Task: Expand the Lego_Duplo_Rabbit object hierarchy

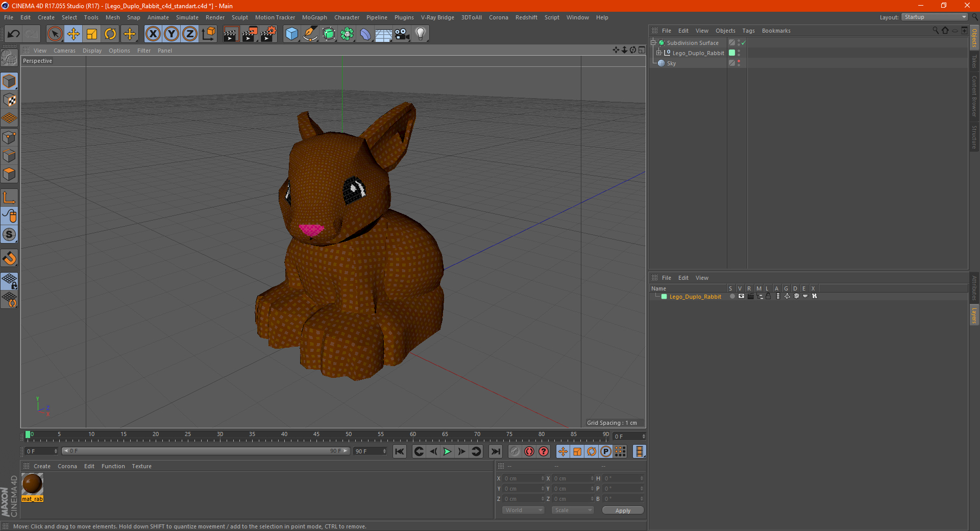Action: 659,53
